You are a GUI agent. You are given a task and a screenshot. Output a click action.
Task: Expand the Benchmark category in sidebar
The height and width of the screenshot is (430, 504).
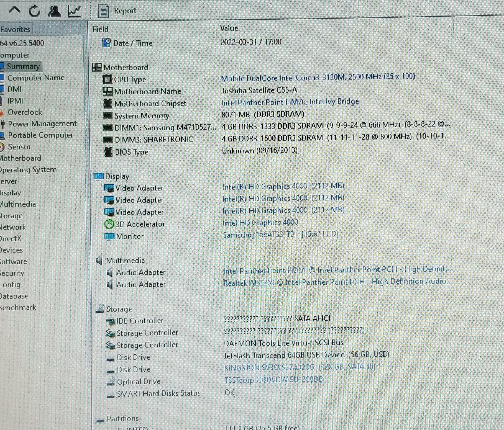[x=18, y=307]
